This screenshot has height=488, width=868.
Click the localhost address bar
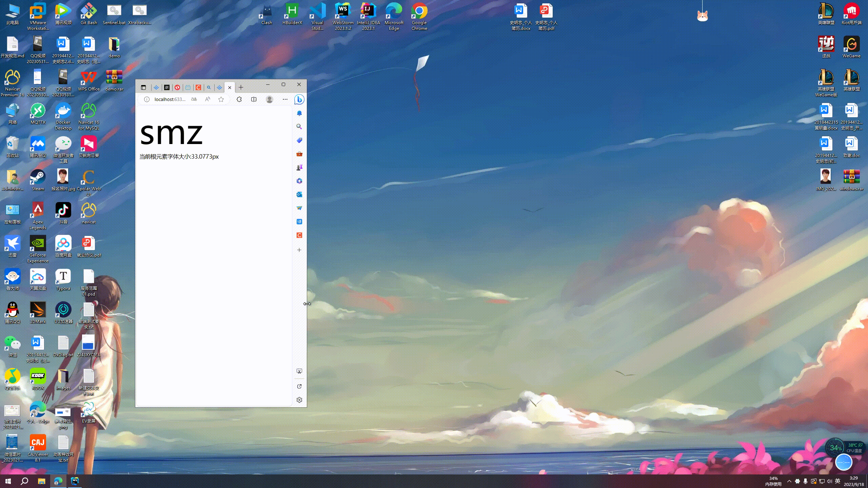[170, 99]
